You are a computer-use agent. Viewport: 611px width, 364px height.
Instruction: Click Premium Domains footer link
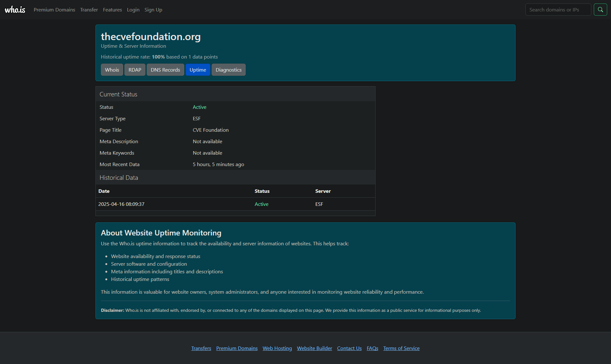coord(237,348)
